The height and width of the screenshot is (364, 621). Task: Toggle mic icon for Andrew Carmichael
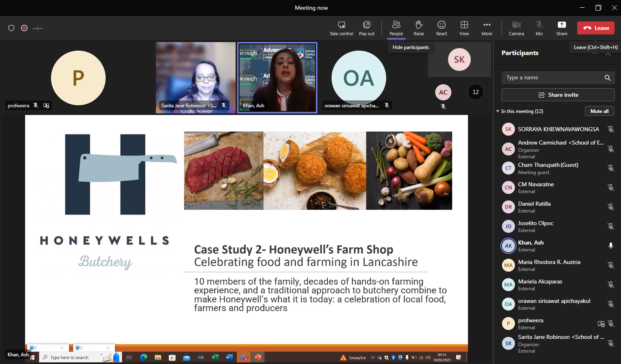[611, 149]
